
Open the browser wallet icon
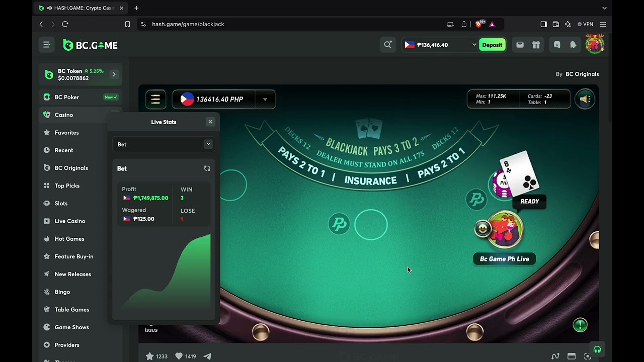[x=556, y=24]
